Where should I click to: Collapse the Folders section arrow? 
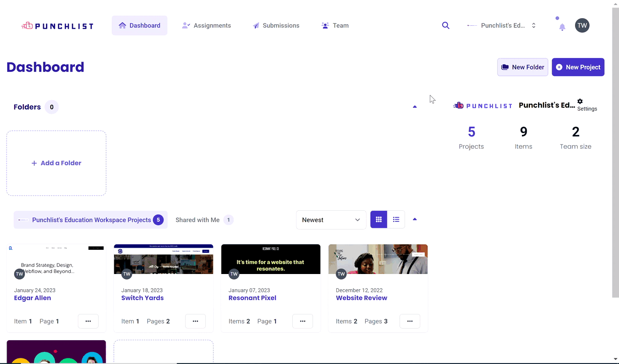415,107
